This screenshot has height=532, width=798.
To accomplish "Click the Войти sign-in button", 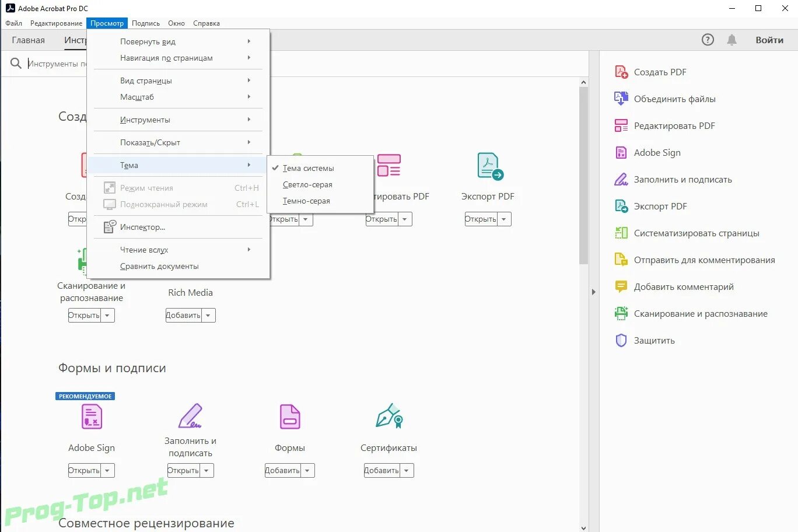I will 769,40.
